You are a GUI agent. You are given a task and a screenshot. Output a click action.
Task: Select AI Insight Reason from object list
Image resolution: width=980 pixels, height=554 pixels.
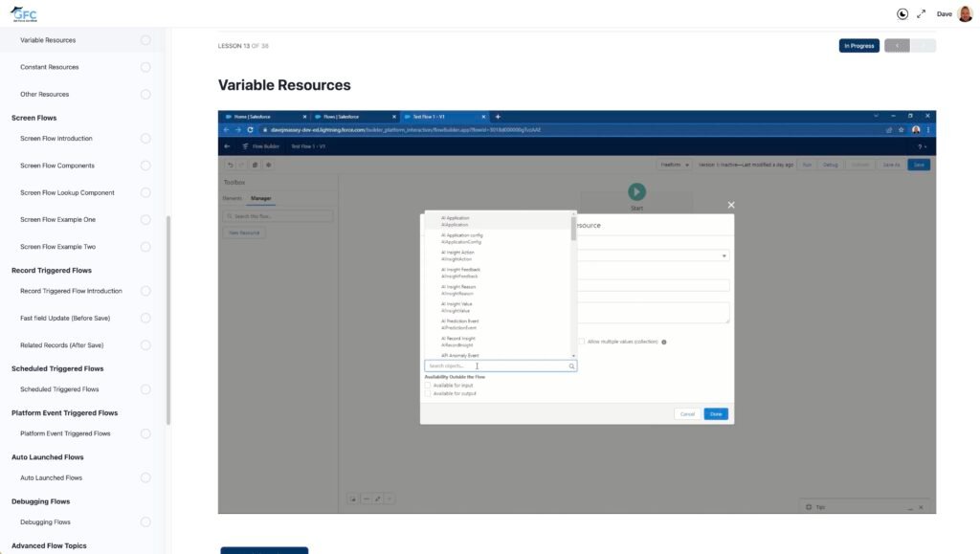(499, 290)
